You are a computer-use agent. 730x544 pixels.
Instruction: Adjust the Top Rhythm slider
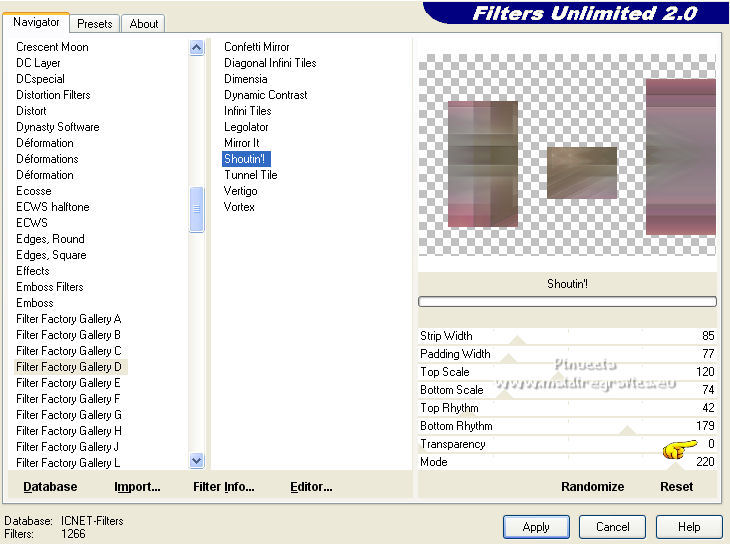567,408
